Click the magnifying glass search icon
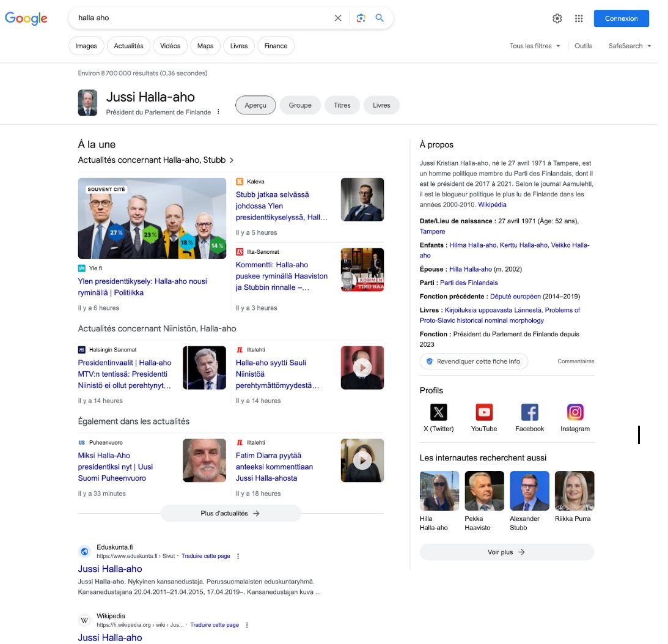668x644 pixels. pos(379,18)
